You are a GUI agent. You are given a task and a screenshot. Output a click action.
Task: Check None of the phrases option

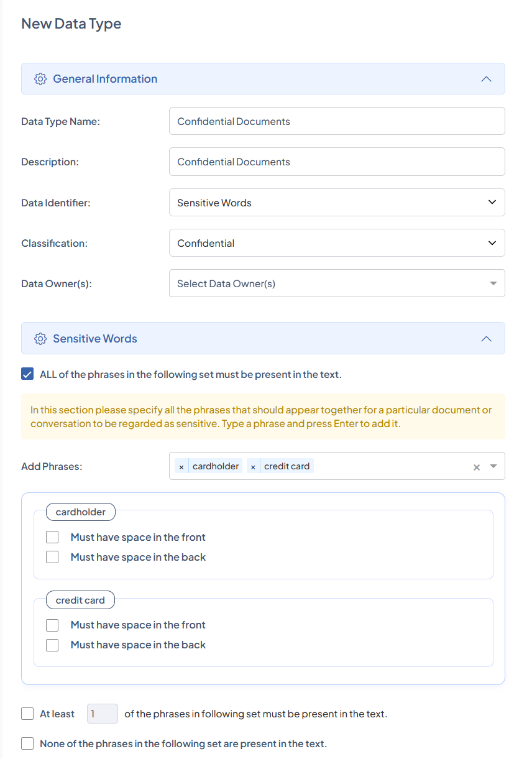tap(27, 743)
